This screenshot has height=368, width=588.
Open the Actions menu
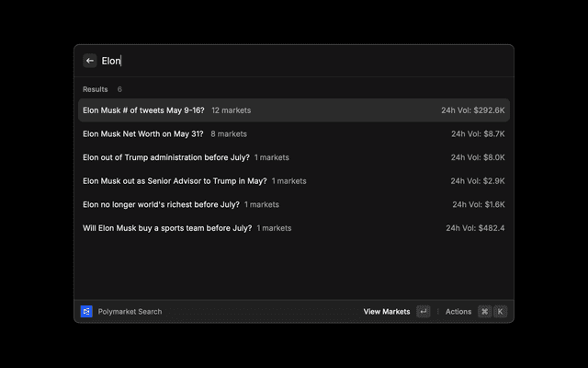point(458,312)
